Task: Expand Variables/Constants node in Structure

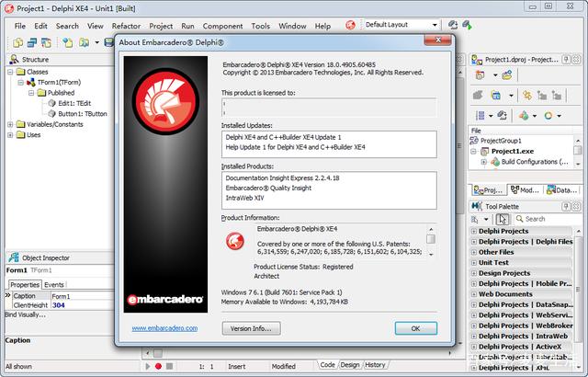Action: (x=10, y=124)
